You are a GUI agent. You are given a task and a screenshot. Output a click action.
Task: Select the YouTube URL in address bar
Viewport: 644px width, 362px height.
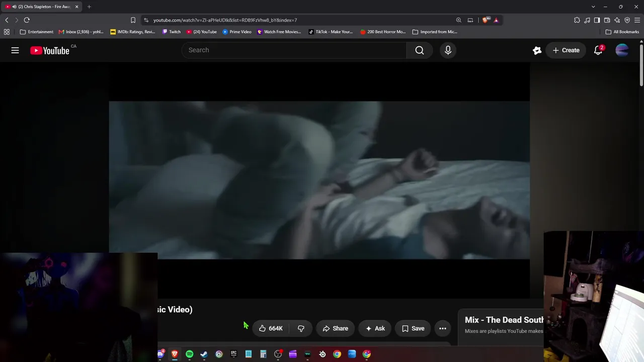click(x=225, y=20)
